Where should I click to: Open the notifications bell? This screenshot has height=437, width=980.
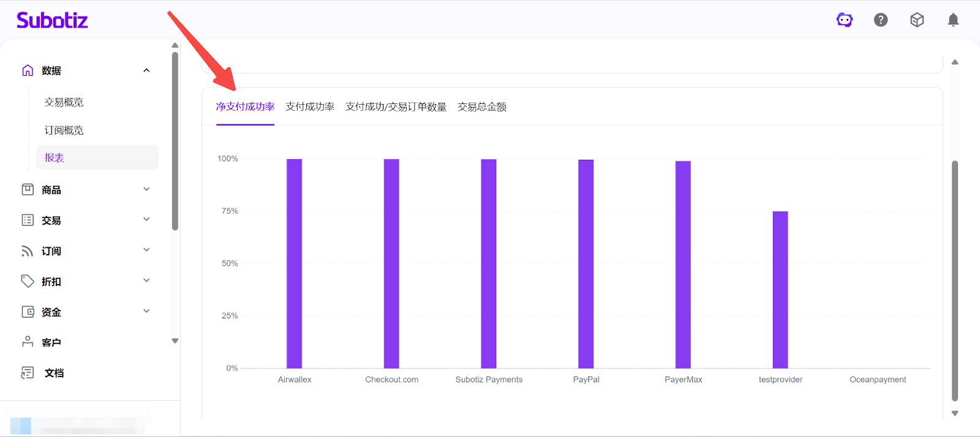point(953,20)
